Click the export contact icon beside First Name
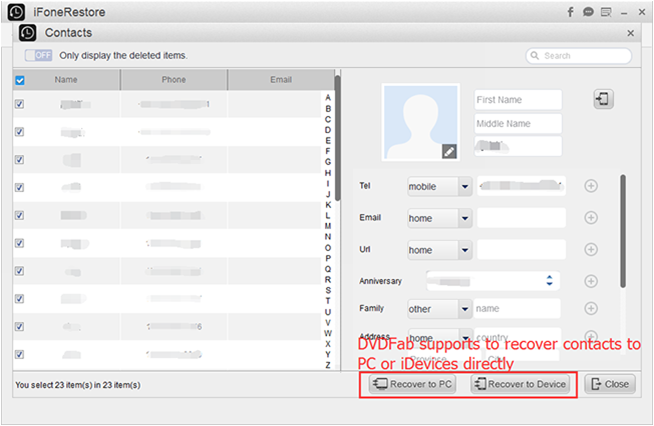The width and height of the screenshot is (654, 426). (x=603, y=99)
